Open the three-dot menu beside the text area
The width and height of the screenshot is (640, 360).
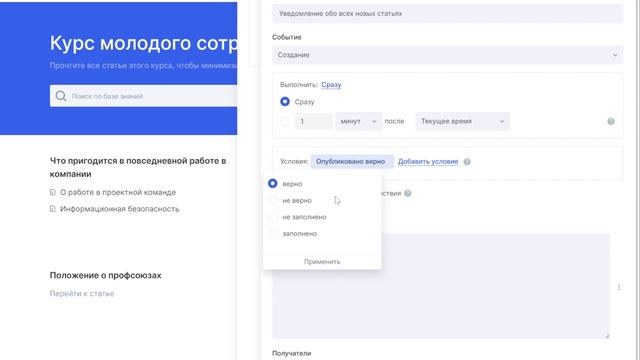coord(619,287)
